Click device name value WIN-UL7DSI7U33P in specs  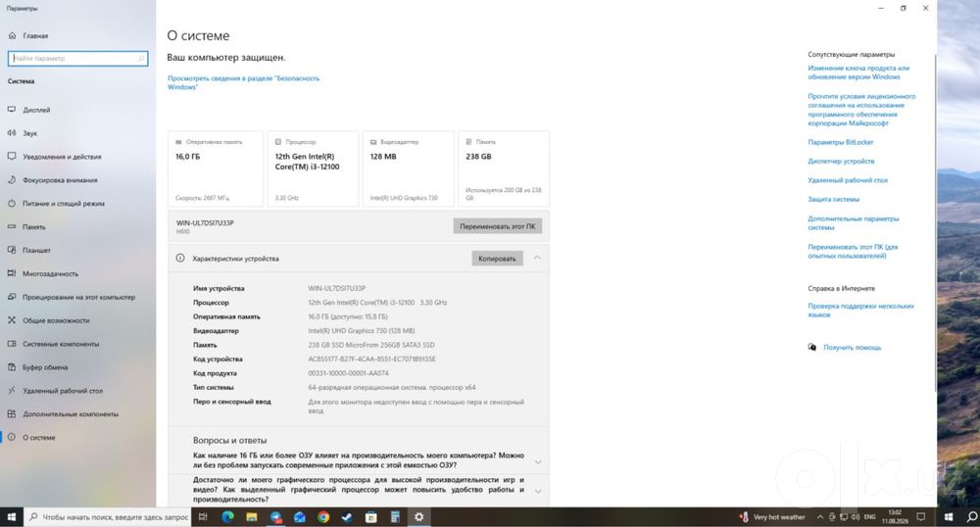tap(336, 288)
